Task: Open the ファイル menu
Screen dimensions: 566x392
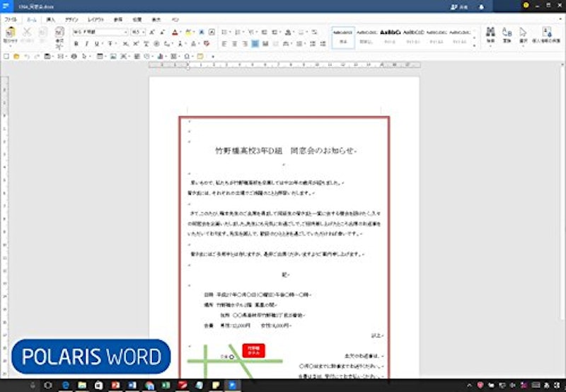Action: click(11, 20)
